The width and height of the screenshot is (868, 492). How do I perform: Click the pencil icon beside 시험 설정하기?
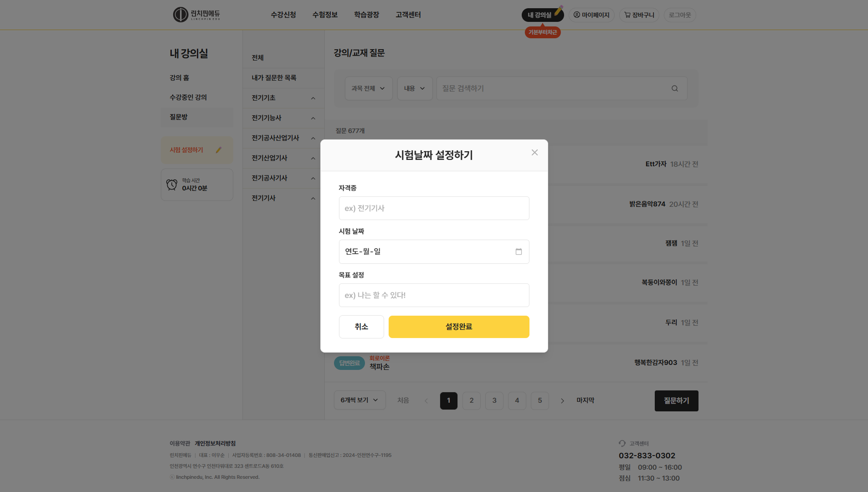pyautogui.click(x=219, y=150)
